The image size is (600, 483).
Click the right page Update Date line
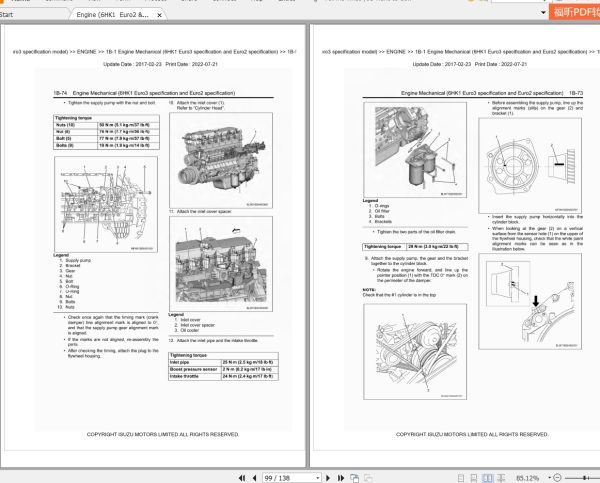click(x=470, y=64)
